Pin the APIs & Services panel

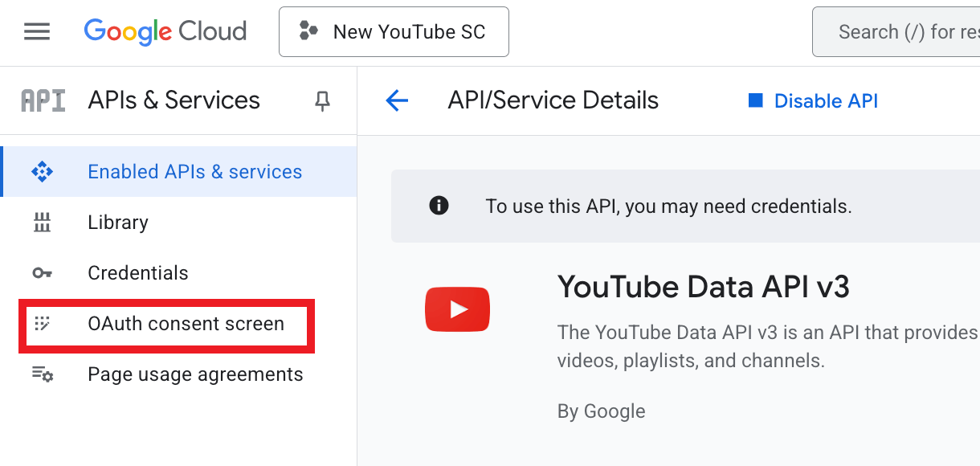[322, 100]
